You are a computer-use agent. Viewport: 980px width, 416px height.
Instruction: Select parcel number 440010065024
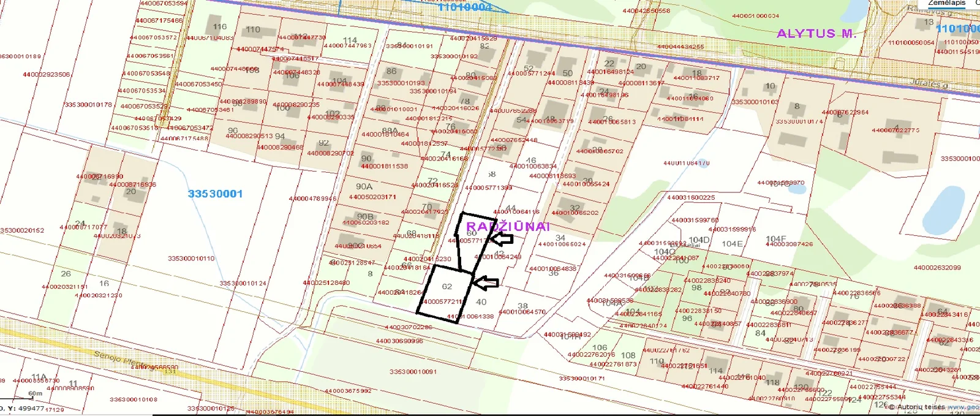pos(562,244)
